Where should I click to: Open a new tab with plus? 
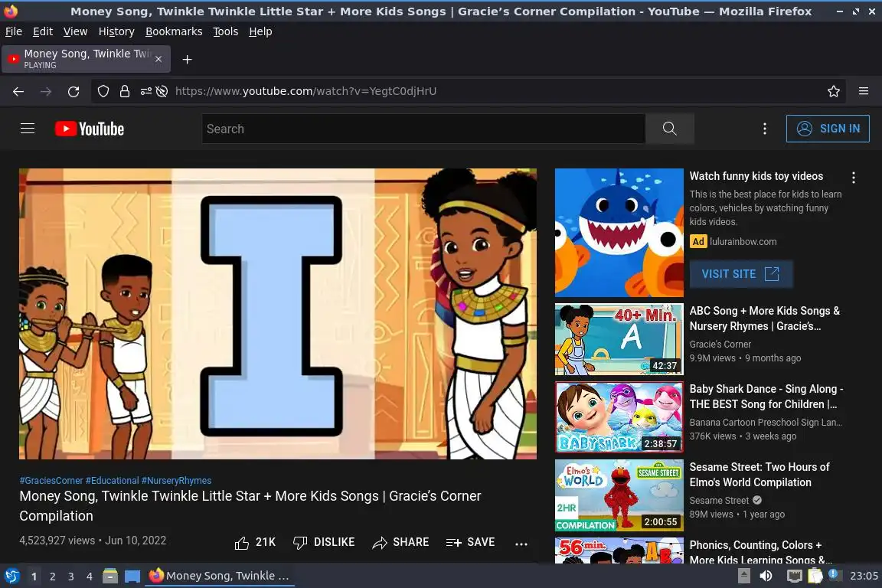coord(188,60)
